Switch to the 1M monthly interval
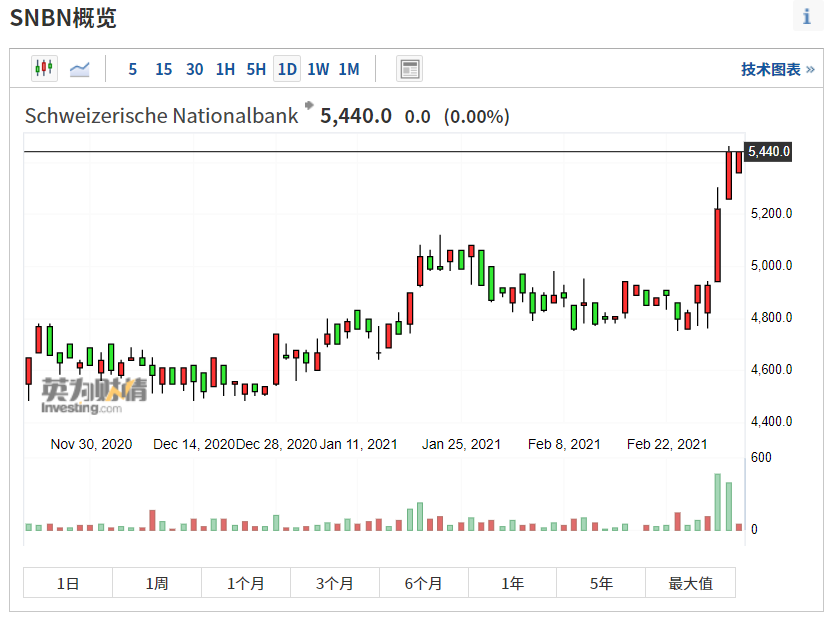The width and height of the screenshot is (829, 620). [348, 69]
